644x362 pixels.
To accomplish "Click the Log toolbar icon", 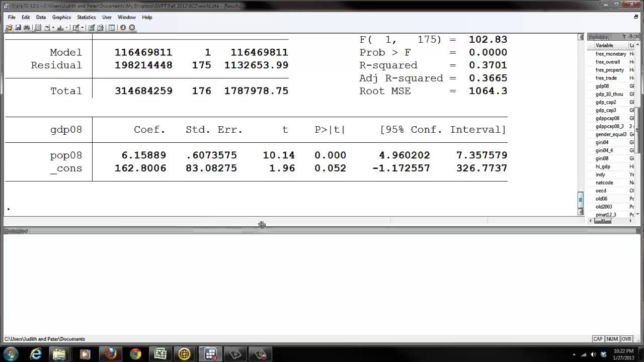I will tap(38, 28).
